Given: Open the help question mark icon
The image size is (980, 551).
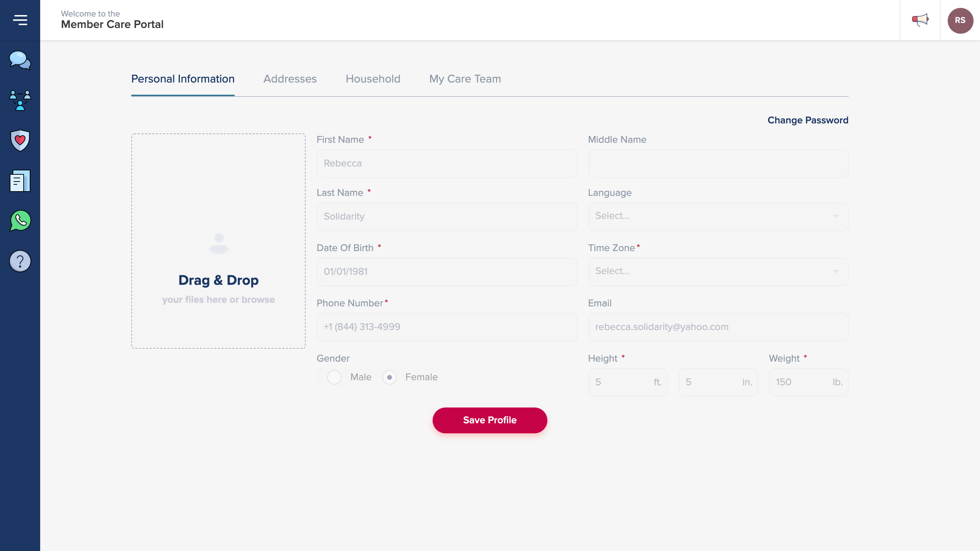Looking at the screenshot, I should point(20,261).
